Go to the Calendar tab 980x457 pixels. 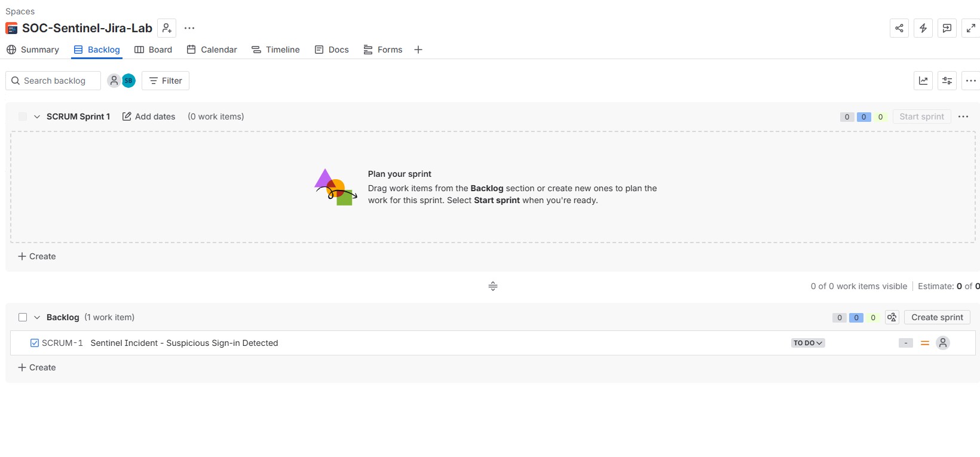(x=212, y=50)
